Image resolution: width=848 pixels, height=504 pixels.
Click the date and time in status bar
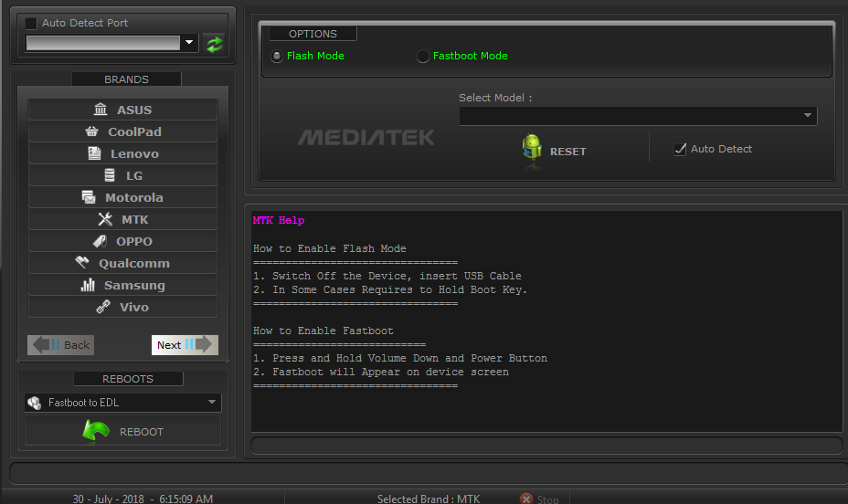point(143,499)
